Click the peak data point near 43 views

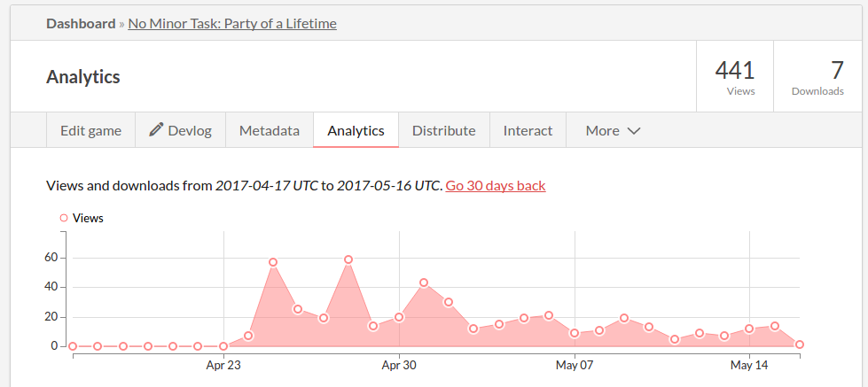click(x=424, y=283)
